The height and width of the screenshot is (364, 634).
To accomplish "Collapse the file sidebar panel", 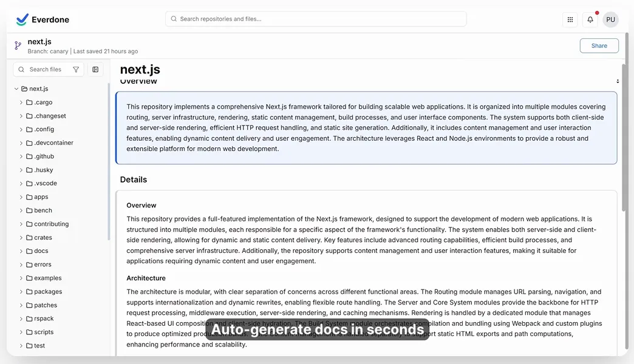I will [x=95, y=70].
